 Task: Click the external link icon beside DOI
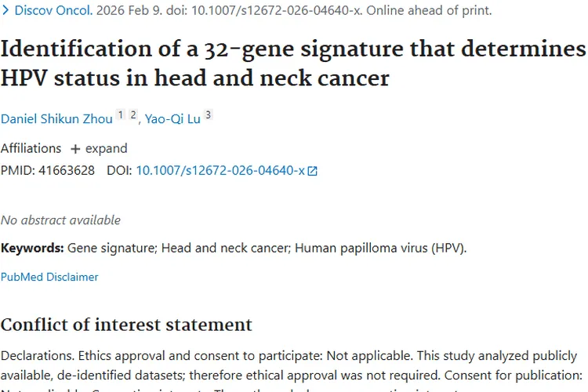click(x=313, y=170)
